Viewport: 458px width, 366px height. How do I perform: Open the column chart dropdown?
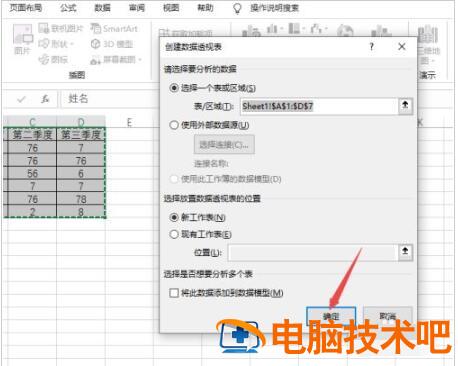(275, 29)
